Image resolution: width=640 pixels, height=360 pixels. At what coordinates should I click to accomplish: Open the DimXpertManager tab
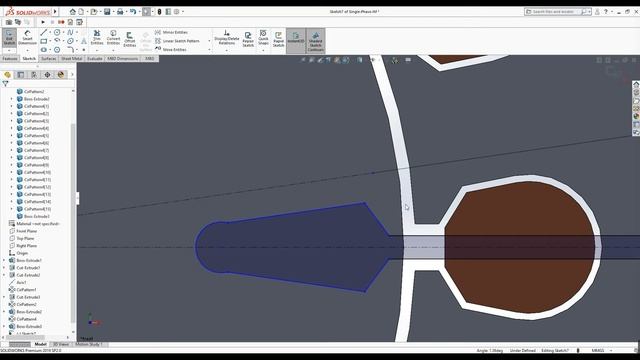[x=47, y=75]
